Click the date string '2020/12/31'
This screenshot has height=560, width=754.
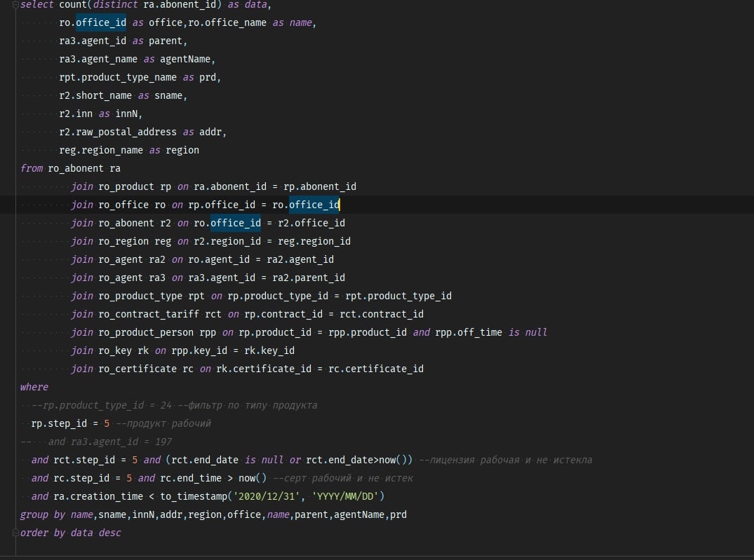[x=267, y=496]
